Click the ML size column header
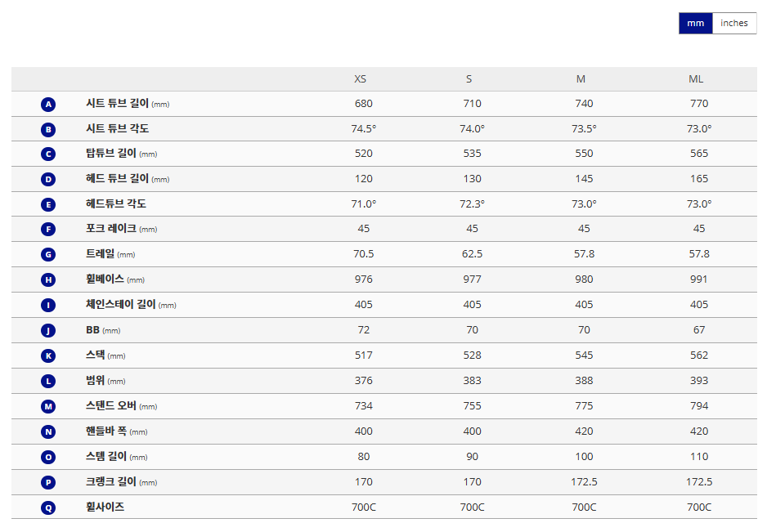The image size is (767, 532). coord(696,79)
